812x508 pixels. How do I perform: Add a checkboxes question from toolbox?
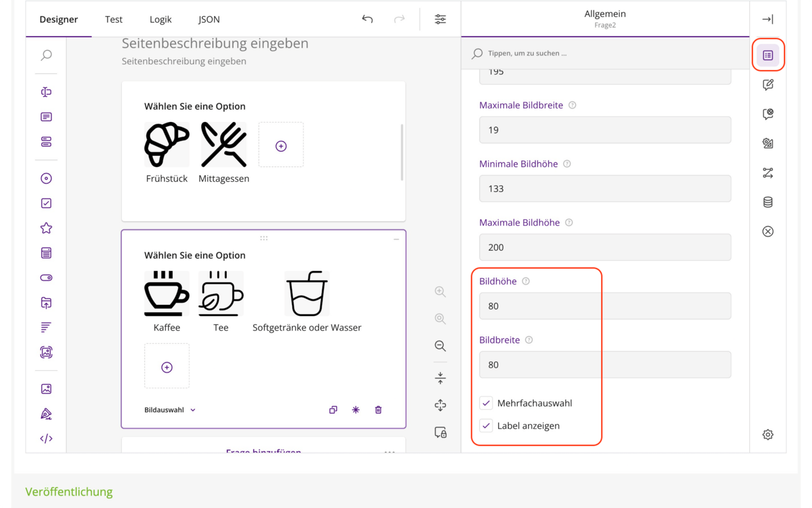[46, 203]
